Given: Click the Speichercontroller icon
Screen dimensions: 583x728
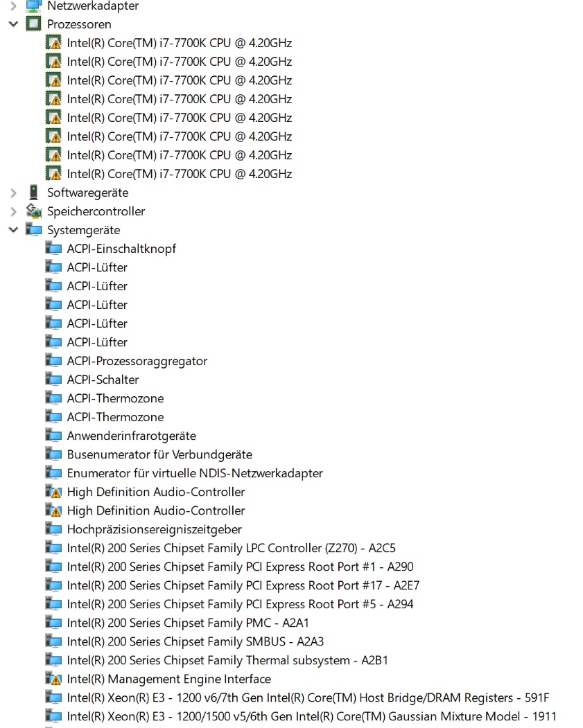Looking at the screenshot, I should 33,211.
